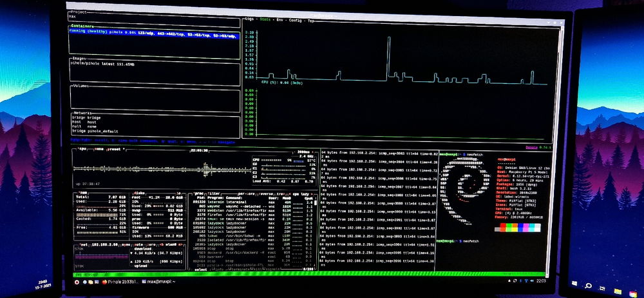Click the Donate link in lazydocker footer

[x=531, y=147]
